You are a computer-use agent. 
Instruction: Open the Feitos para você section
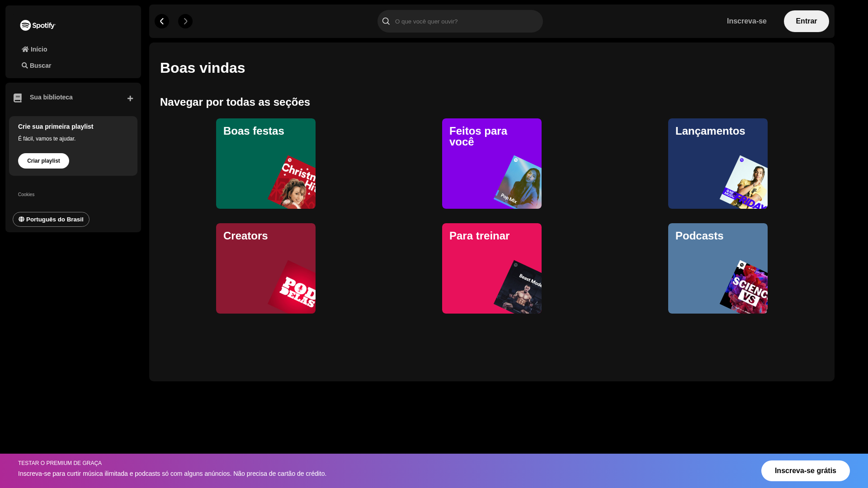click(x=491, y=164)
